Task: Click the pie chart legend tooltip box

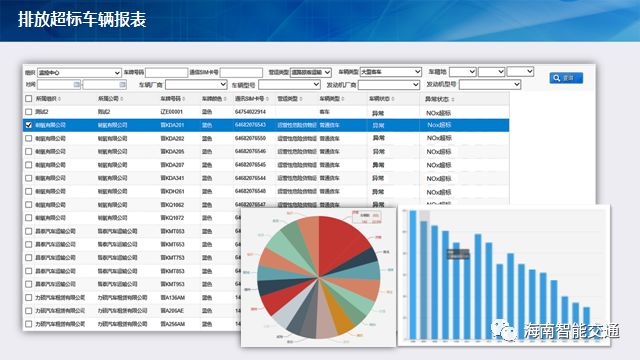Action: pyautogui.click(x=367, y=217)
